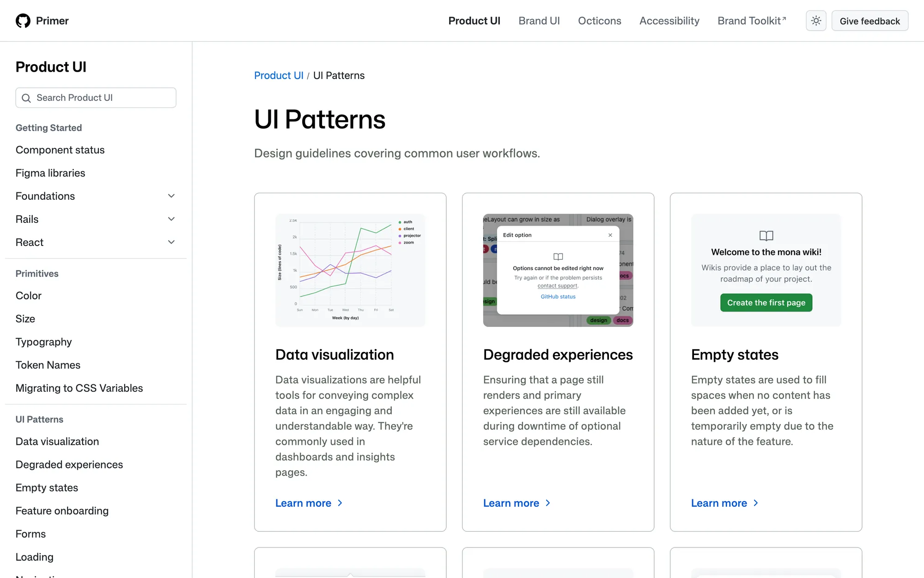Expand the Foundations section chevron
924x578 pixels.
[171, 196]
